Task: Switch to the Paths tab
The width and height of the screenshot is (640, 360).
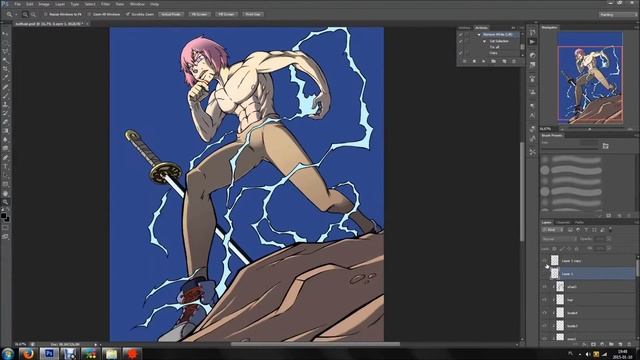Action: 579,222
